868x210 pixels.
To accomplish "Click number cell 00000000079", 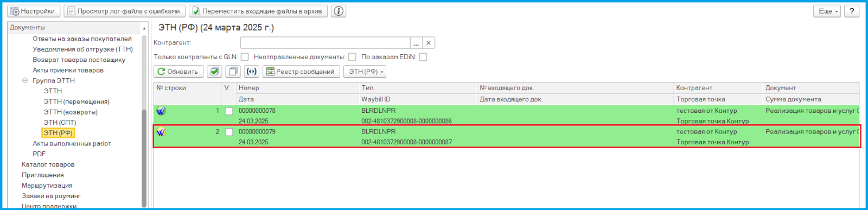I will click(257, 132).
